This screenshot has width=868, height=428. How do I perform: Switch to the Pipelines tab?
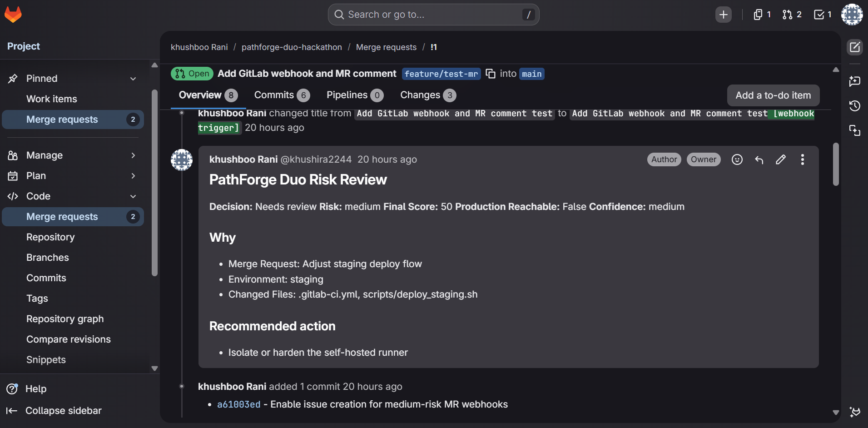(x=355, y=95)
